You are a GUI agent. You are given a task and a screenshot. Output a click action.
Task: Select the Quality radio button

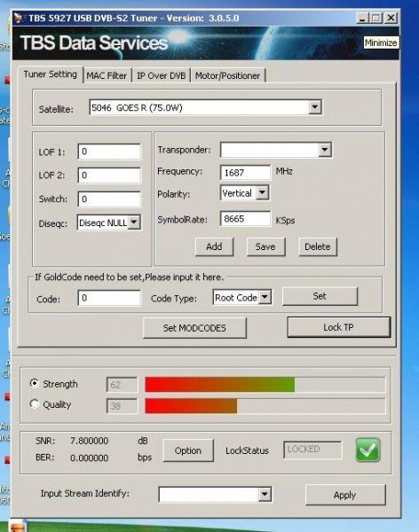coord(34,403)
